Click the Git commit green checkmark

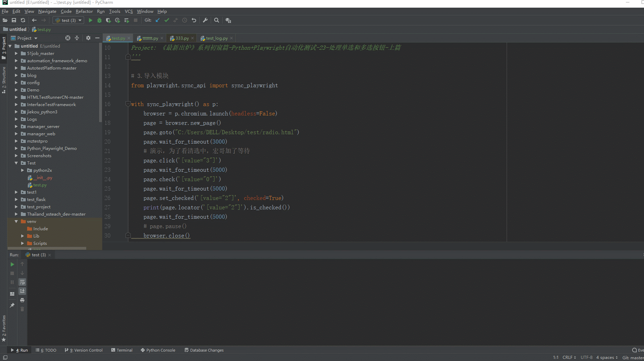click(x=167, y=21)
